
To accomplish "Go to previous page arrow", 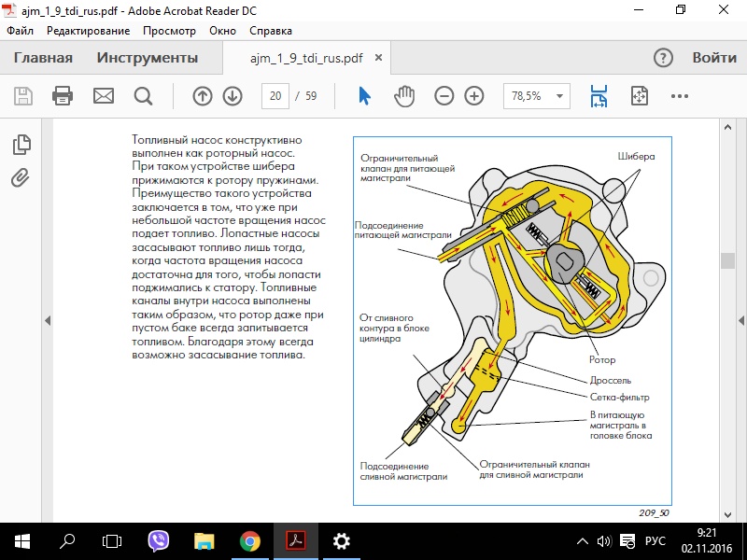I will click(x=203, y=96).
